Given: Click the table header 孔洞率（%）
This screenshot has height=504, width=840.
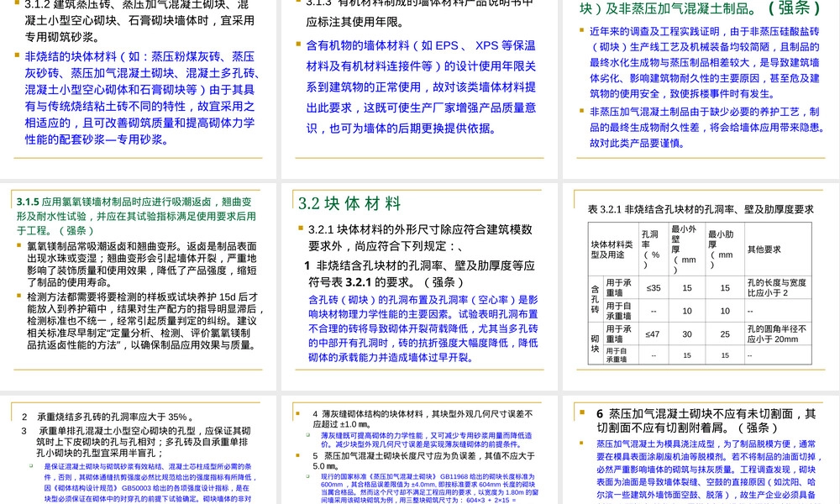Looking at the screenshot, I should click(652, 249).
